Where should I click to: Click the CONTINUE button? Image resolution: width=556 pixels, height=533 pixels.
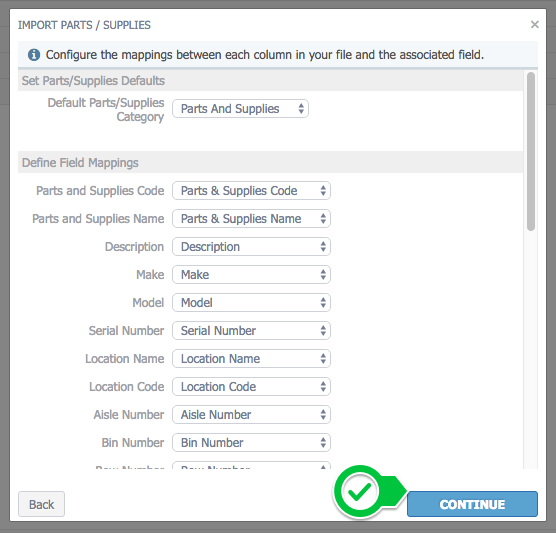tap(472, 504)
